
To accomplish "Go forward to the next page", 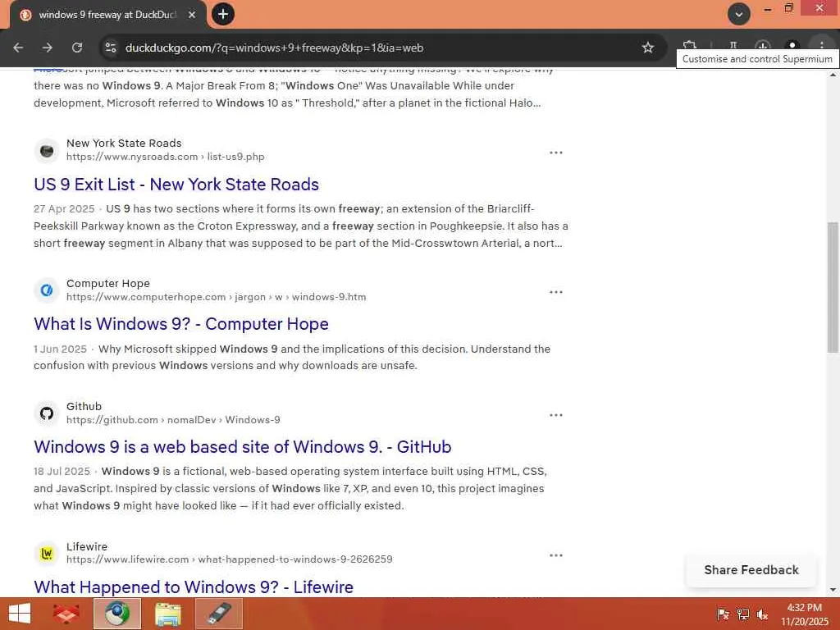I will (x=48, y=48).
